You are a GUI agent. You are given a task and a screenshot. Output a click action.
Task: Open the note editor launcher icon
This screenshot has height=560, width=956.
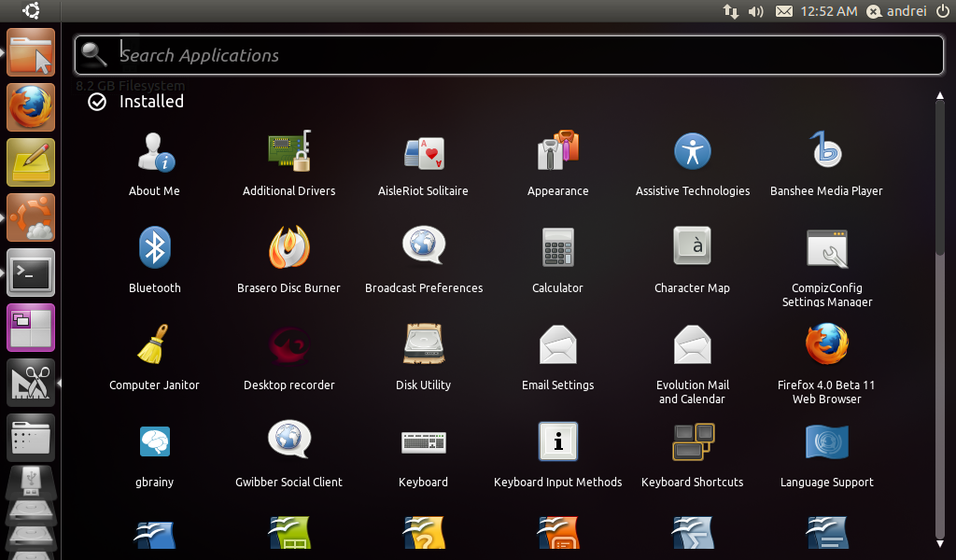[x=31, y=162]
